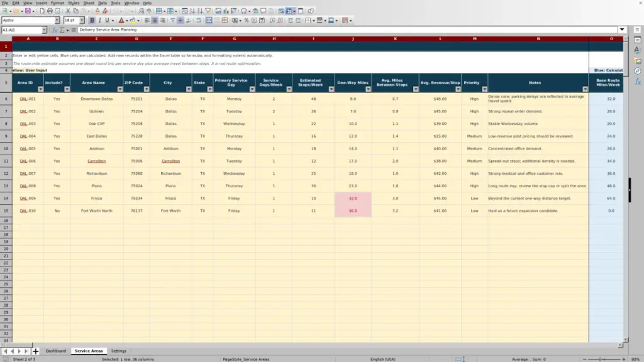
Task: Open sidebar Navigator compass icon
Action: (638, 71)
